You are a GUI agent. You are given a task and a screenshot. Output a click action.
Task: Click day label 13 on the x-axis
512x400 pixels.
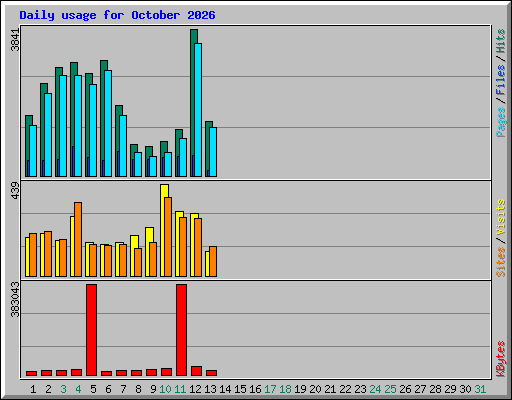[210, 389]
